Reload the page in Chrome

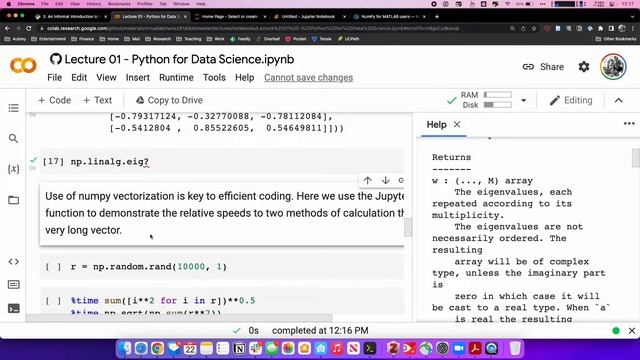29,28
